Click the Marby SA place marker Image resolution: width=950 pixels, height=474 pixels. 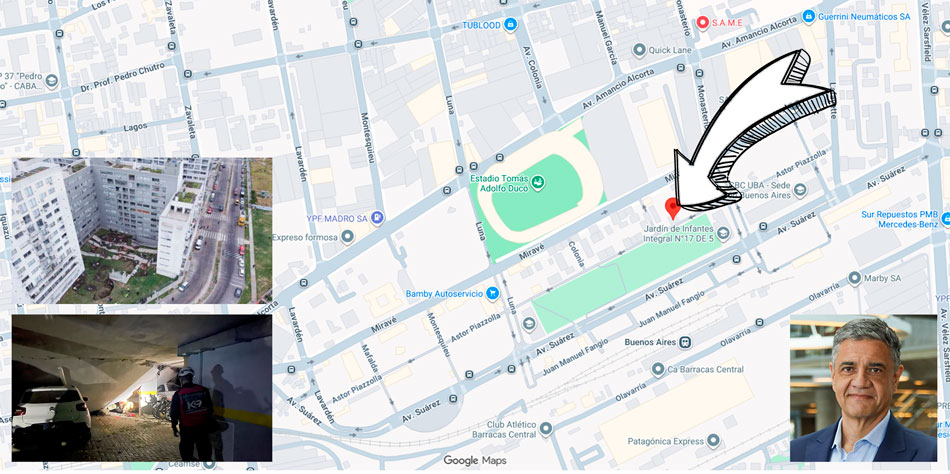pyautogui.click(x=854, y=278)
